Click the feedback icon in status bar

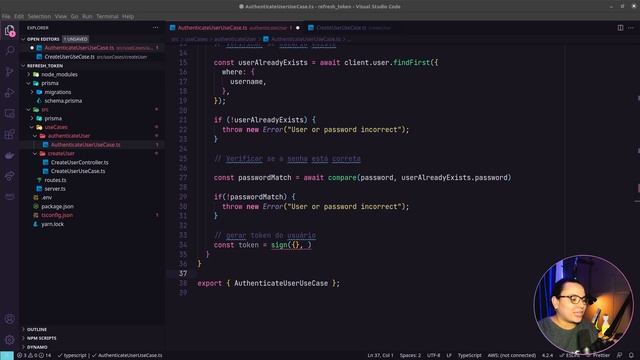(620, 356)
